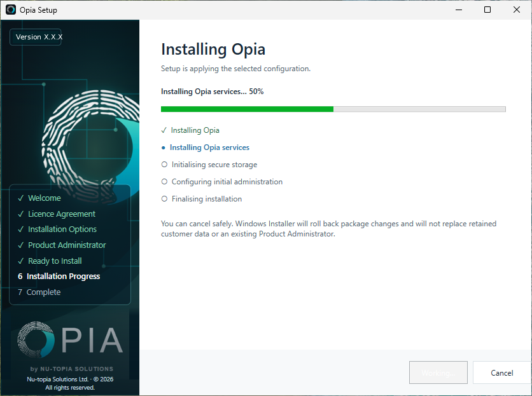
Task: Click the Cancel button
Action: click(x=502, y=372)
